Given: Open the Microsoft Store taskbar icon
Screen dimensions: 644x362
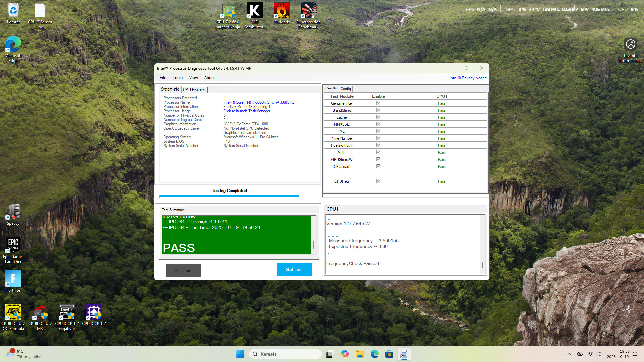Looking at the screenshot, I should [389, 354].
